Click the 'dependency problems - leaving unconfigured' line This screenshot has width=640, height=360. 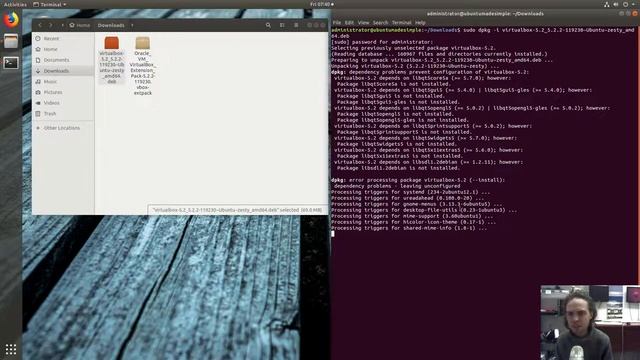(x=397, y=186)
